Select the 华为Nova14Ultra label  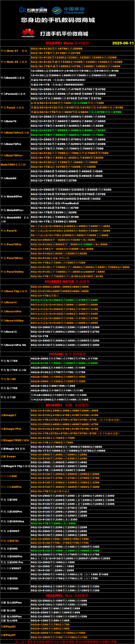tap(12, 320)
